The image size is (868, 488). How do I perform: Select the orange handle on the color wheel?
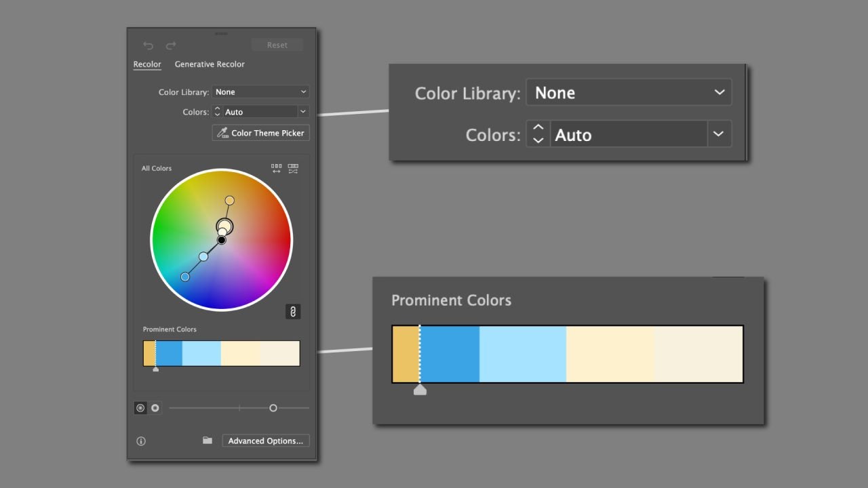tap(230, 201)
